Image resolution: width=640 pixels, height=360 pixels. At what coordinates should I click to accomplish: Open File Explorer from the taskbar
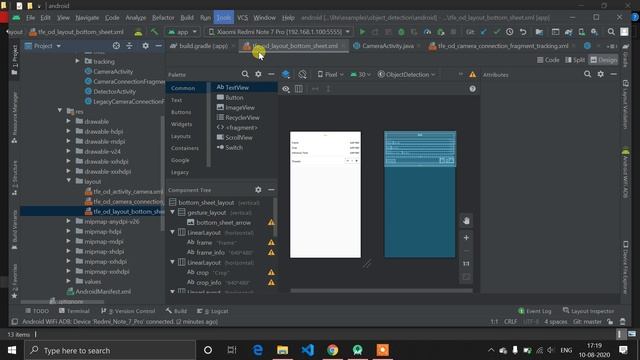(282, 350)
